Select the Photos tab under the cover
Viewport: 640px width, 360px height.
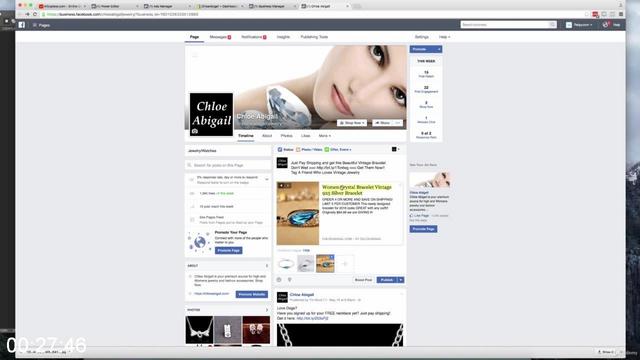[x=287, y=136]
